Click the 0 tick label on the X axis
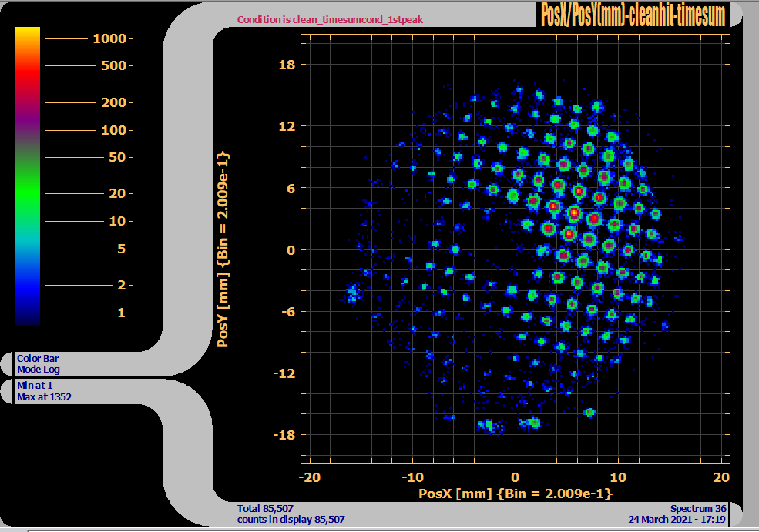The height and width of the screenshot is (532, 759). [x=516, y=476]
